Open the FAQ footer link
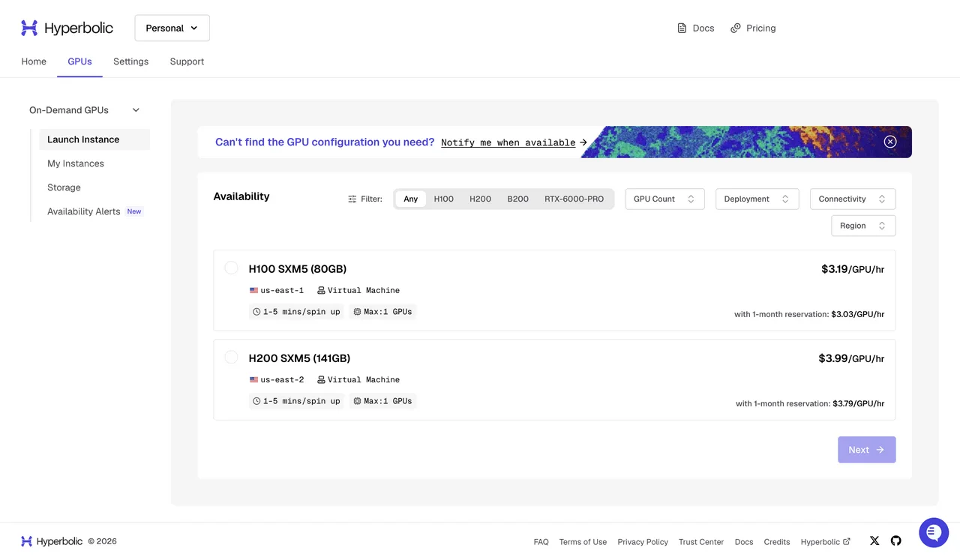 [x=541, y=542]
